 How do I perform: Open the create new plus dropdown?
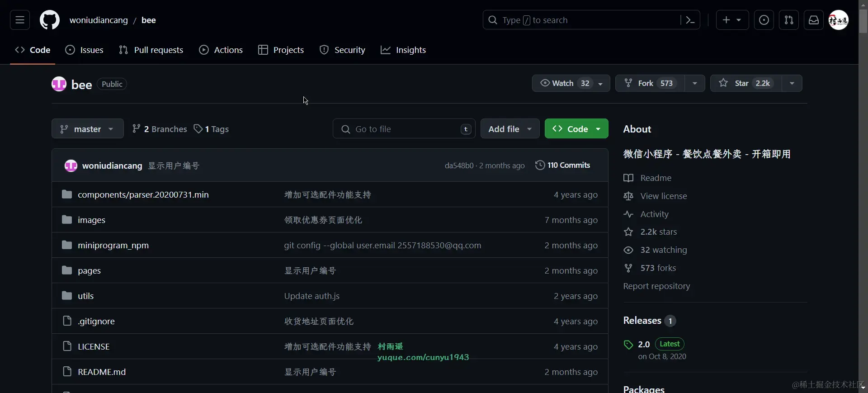pyautogui.click(x=732, y=20)
